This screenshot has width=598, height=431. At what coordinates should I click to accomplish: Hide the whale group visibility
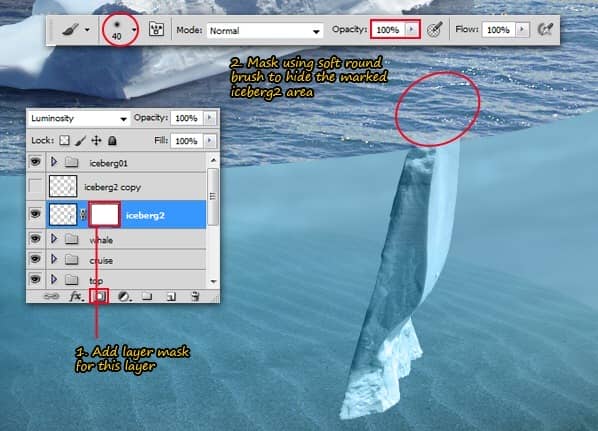coord(35,238)
